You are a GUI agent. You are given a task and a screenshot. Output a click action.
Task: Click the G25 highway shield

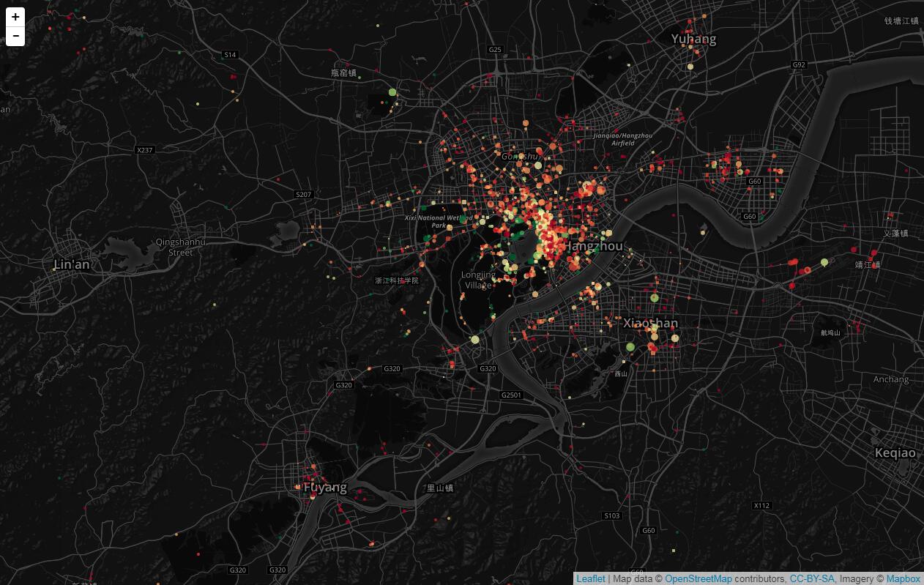point(496,50)
